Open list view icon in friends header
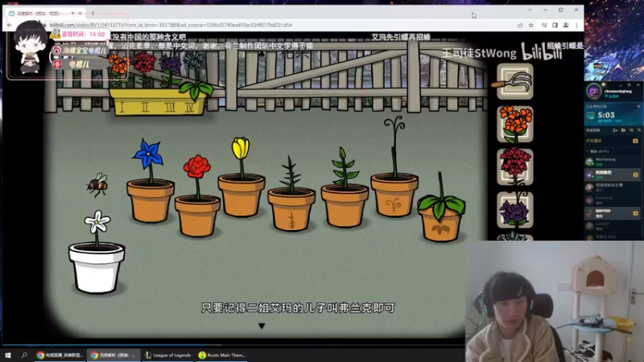Screen dimensions: 644x362 pos(631,130)
